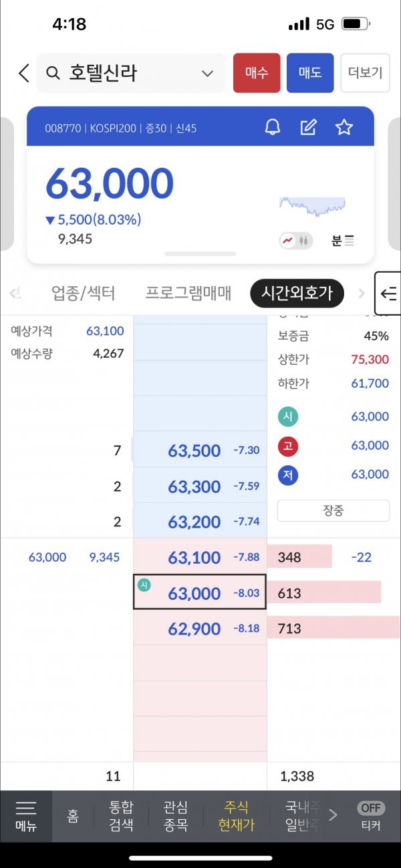Toggle the line/candle chart switch

(x=296, y=241)
